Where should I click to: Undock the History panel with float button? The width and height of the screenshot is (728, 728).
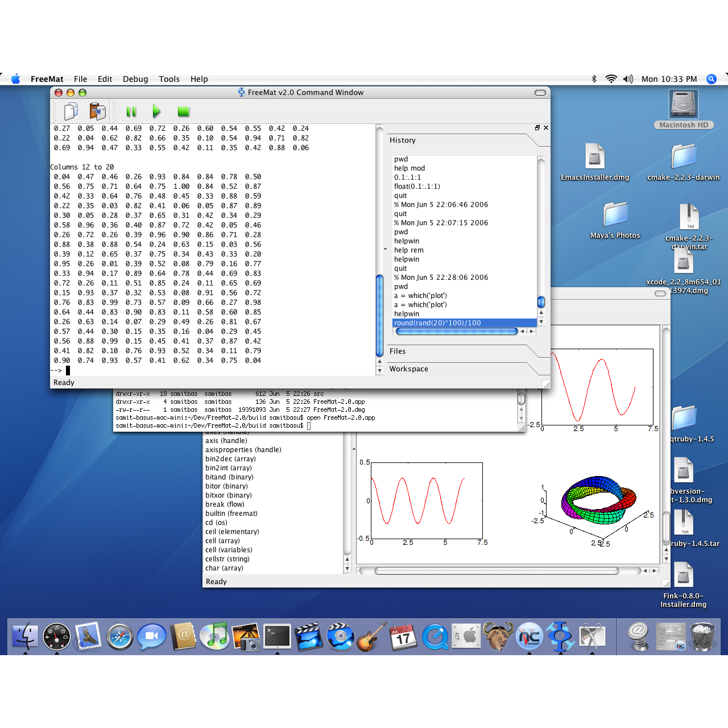[537, 128]
